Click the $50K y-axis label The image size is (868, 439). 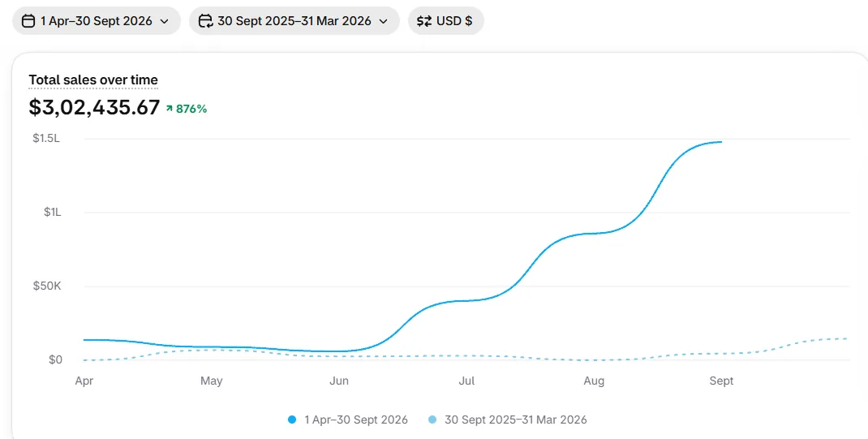[x=47, y=286]
